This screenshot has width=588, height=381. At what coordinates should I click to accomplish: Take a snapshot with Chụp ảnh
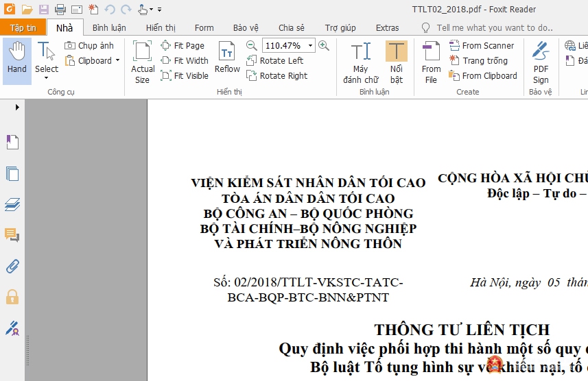(x=89, y=46)
